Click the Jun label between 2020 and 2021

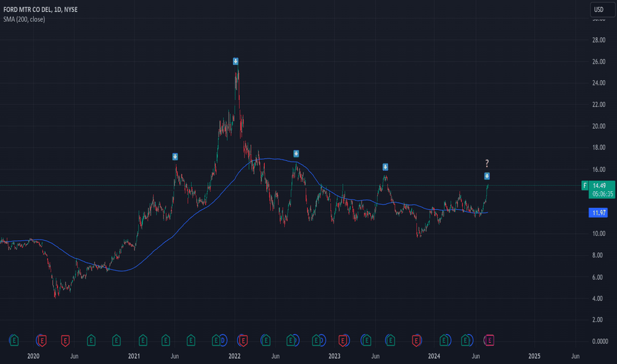tap(74, 356)
